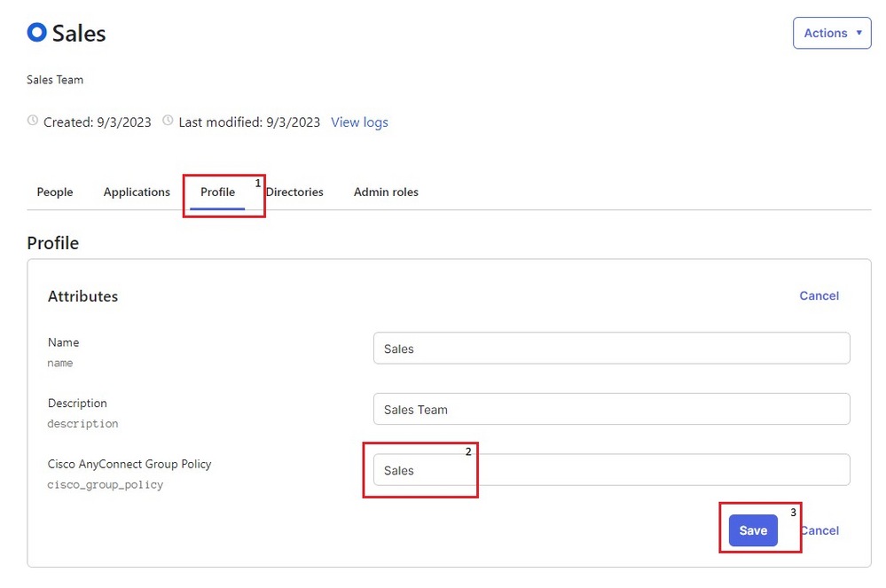Click the clock icon beside Created date
The width and height of the screenshot is (886, 588).
(34, 122)
